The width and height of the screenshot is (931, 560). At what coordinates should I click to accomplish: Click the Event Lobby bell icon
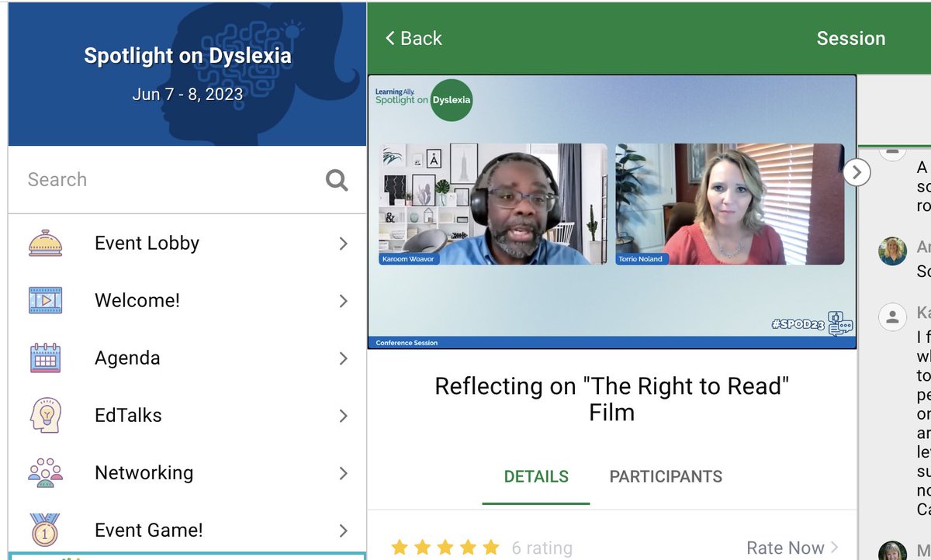[x=45, y=243]
